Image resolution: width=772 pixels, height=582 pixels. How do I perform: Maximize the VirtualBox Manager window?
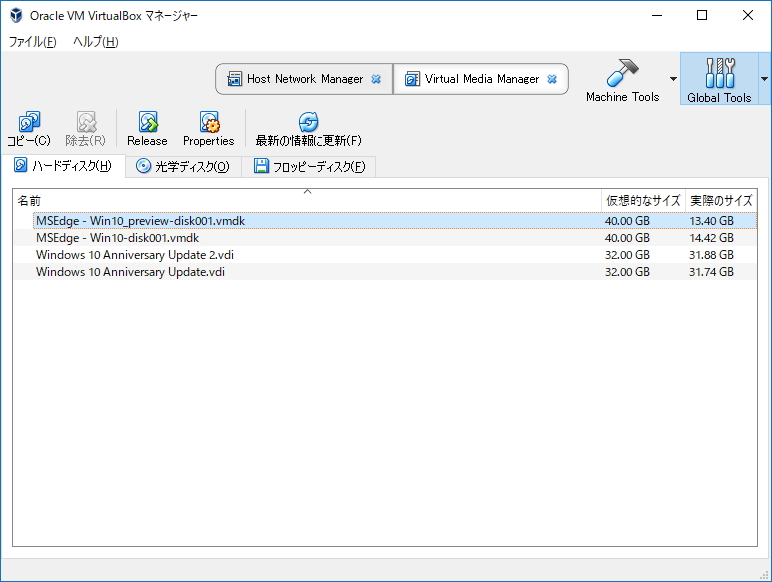click(x=702, y=15)
